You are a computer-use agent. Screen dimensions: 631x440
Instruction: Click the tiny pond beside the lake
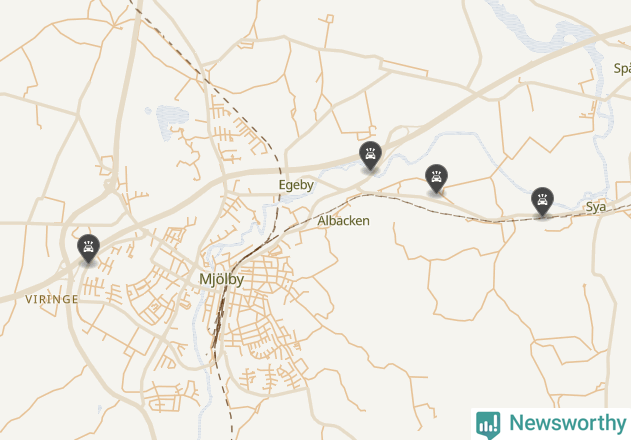pos(148,110)
